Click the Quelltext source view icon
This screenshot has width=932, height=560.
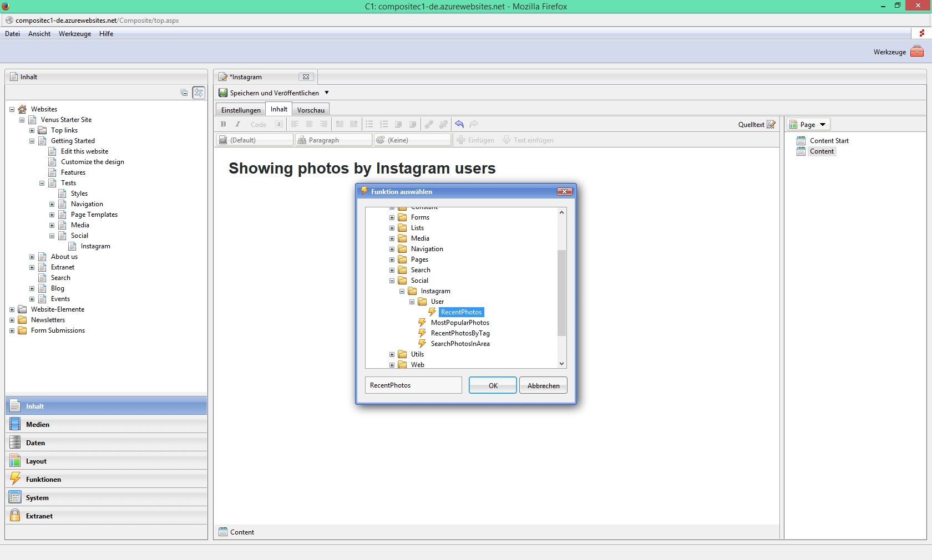(771, 124)
